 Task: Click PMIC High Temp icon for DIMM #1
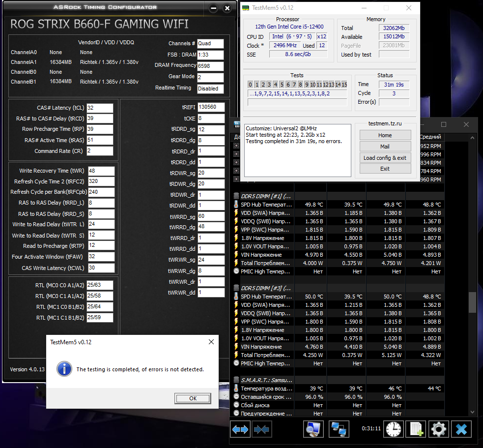point(236,271)
